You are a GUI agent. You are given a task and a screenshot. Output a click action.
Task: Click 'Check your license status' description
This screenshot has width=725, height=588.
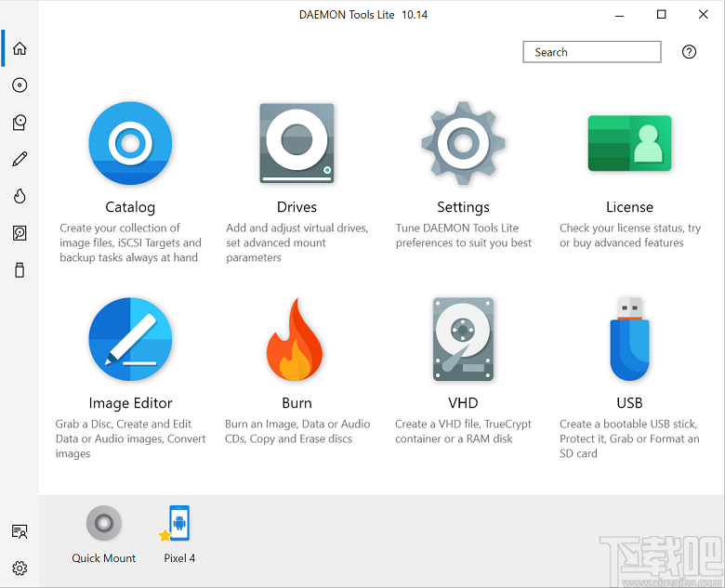pyautogui.click(x=630, y=235)
